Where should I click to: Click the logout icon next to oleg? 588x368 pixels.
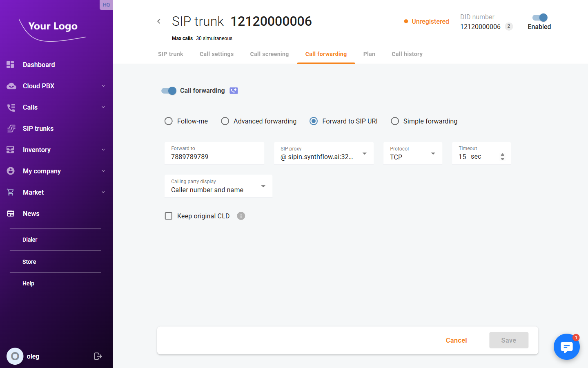(98, 356)
